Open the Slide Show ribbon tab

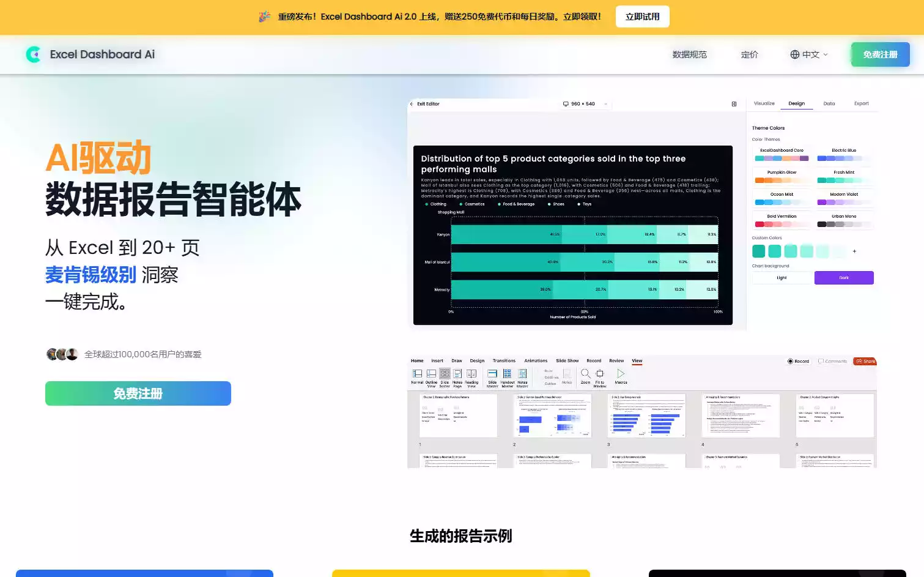click(x=567, y=361)
